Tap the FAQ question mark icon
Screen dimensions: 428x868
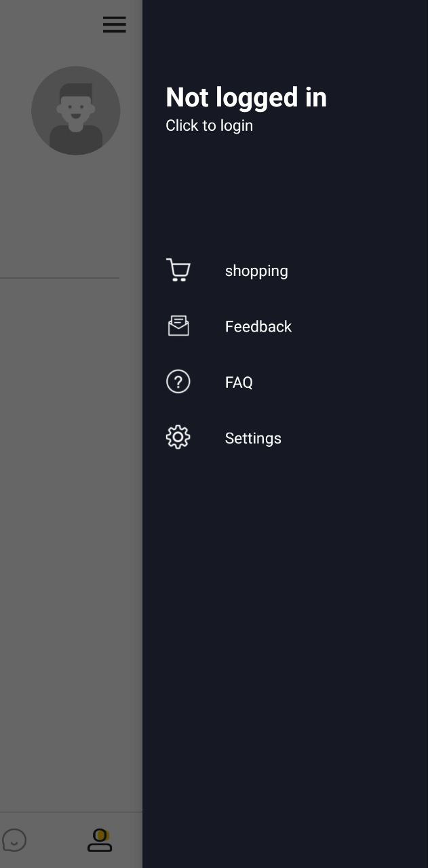click(178, 382)
